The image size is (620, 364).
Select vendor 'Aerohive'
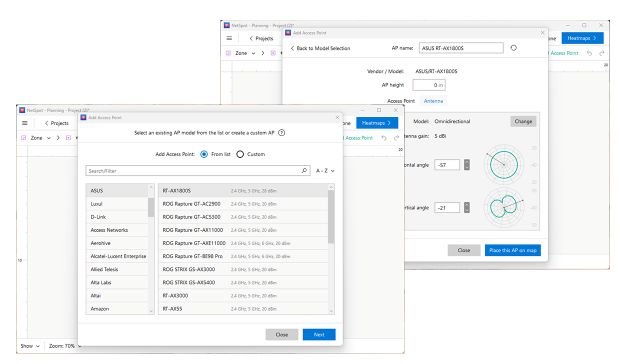(x=117, y=243)
